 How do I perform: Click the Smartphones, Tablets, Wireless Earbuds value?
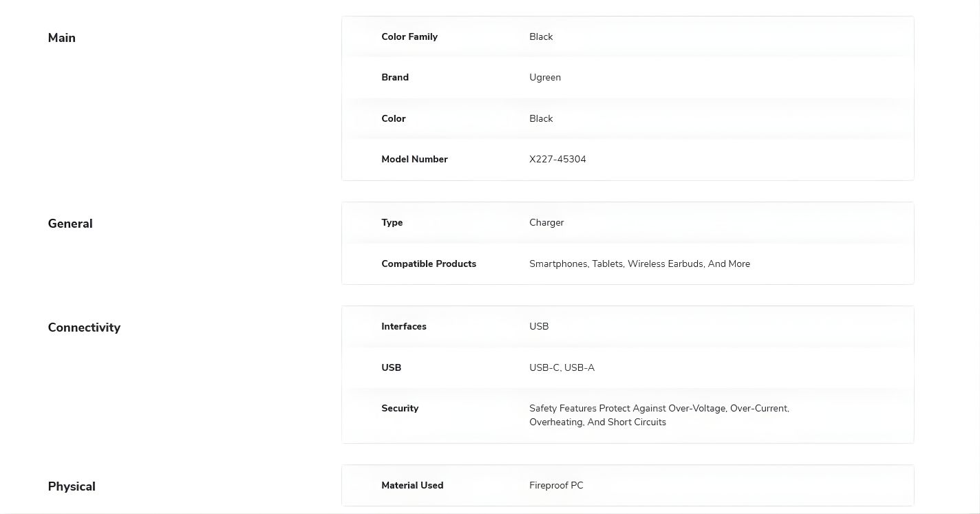[x=639, y=264]
